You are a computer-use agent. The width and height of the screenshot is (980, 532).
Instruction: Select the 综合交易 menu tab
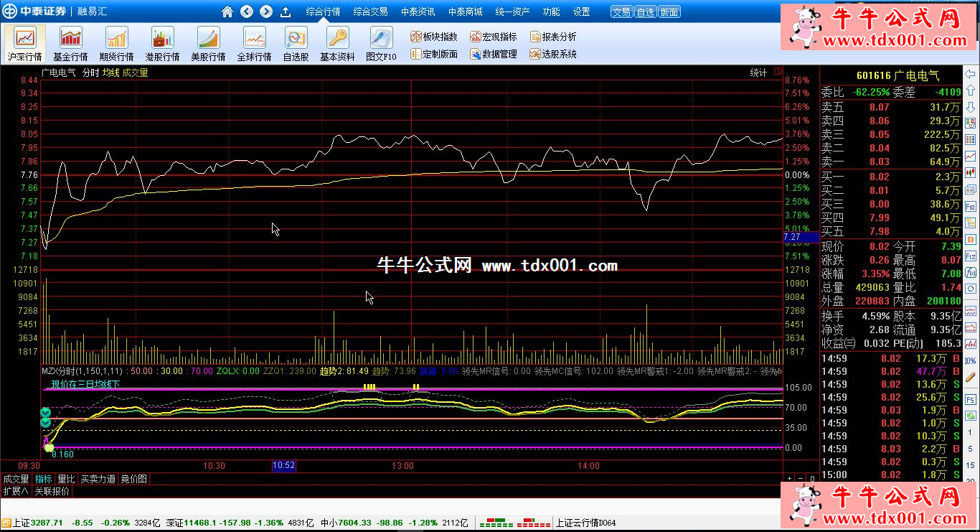click(x=370, y=11)
